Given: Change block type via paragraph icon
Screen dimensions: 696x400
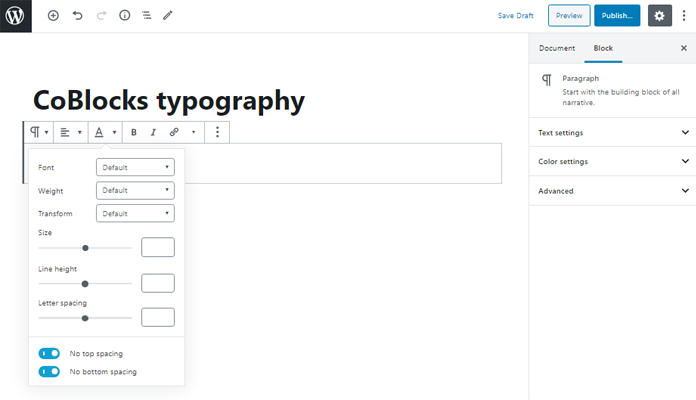Looking at the screenshot, I should [x=39, y=132].
